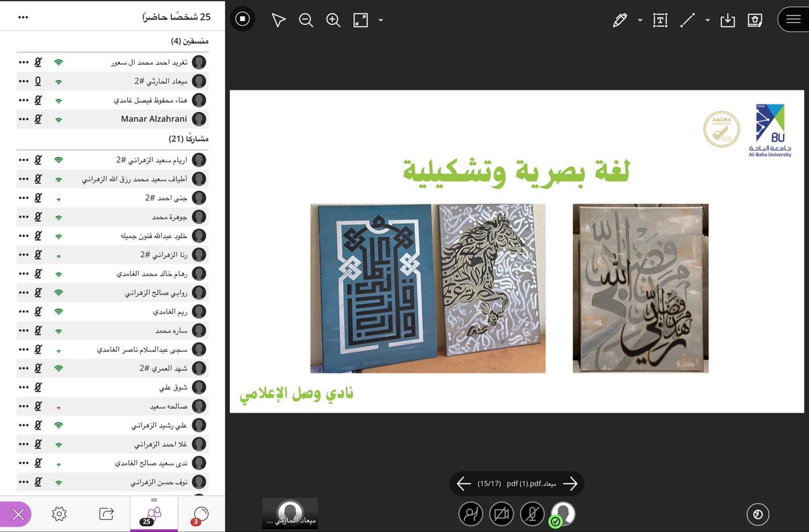
Task: Click avatar of Manar Alzahrani
Action: (x=199, y=119)
